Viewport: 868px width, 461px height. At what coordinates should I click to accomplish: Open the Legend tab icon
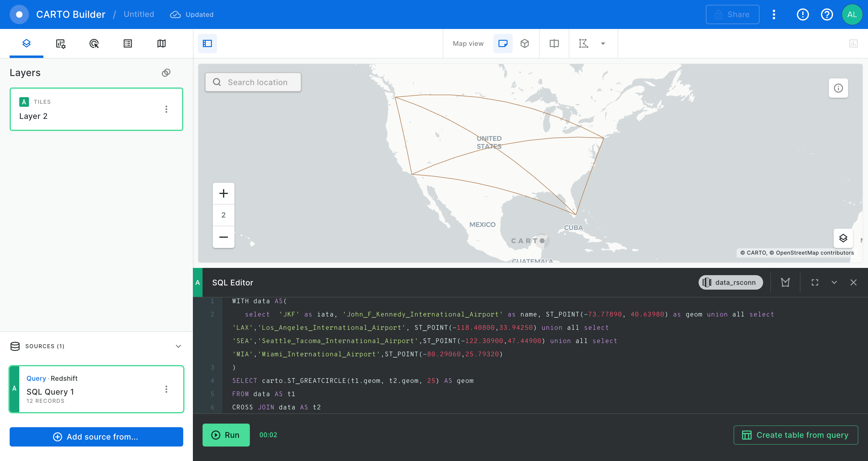[x=128, y=43]
